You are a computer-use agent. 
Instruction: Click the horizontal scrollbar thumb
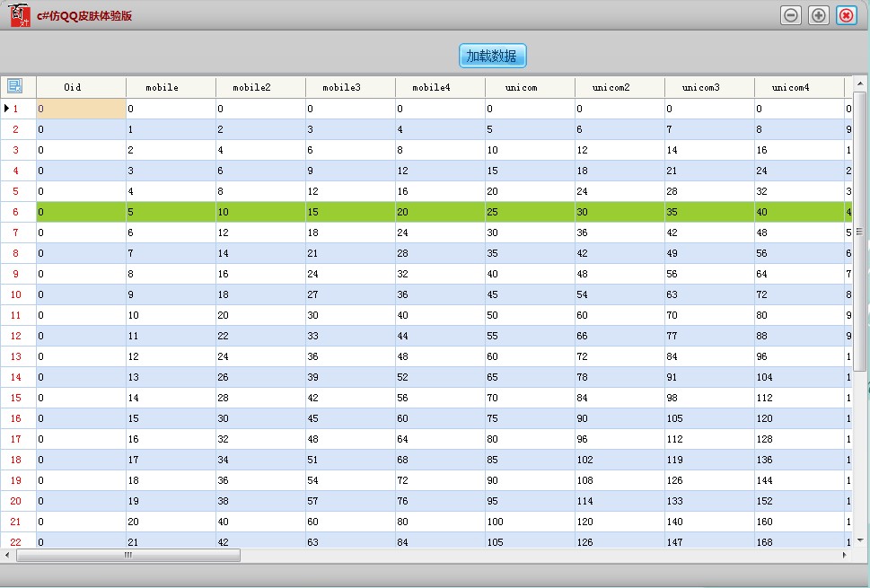click(x=128, y=556)
